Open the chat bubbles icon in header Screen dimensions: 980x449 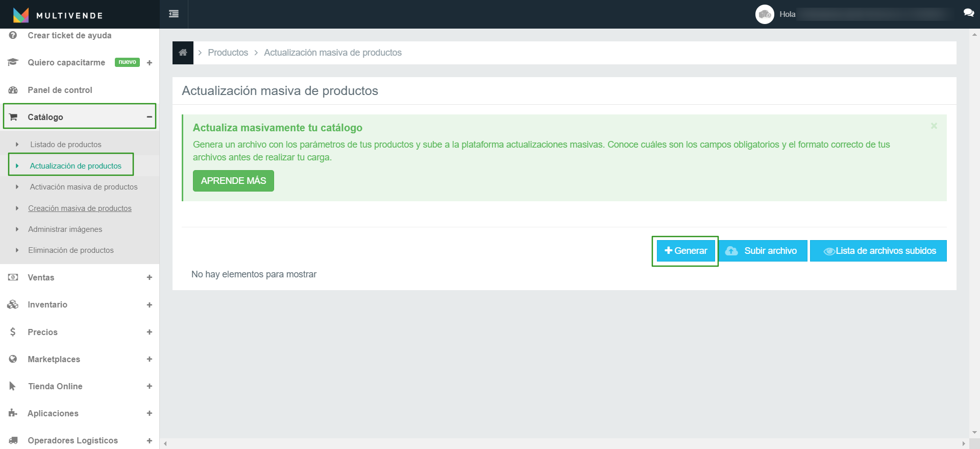click(968, 13)
